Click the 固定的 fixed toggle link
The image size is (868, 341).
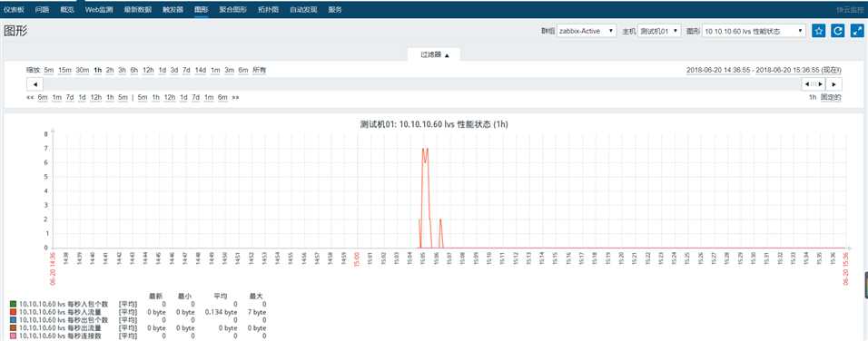click(831, 97)
